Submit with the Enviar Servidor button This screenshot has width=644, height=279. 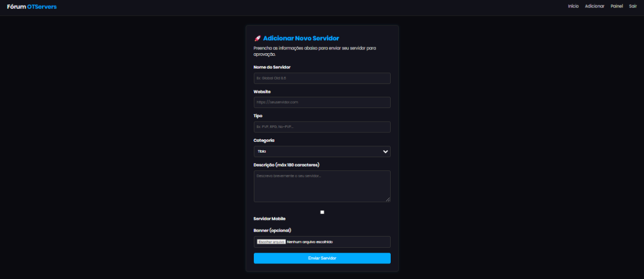pyautogui.click(x=322, y=259)
